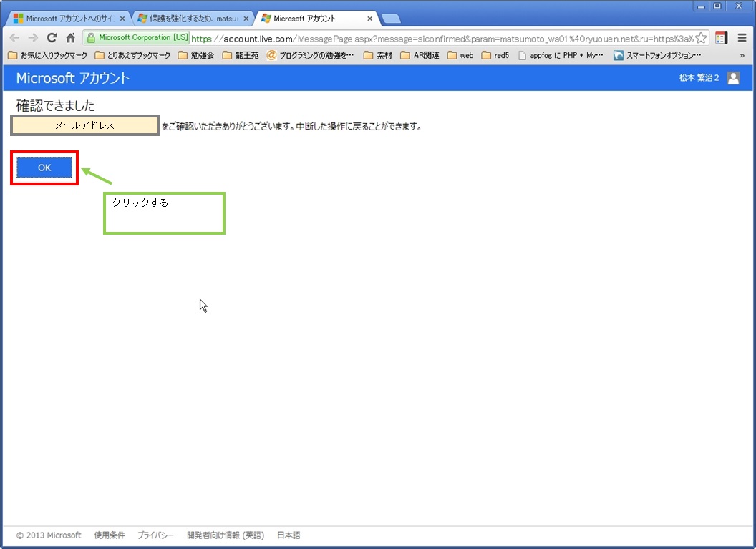This screenshot has width=756, height=549.
Task: Show hidden bookmarks with the overflow chevron
Action: pos(742,55)
